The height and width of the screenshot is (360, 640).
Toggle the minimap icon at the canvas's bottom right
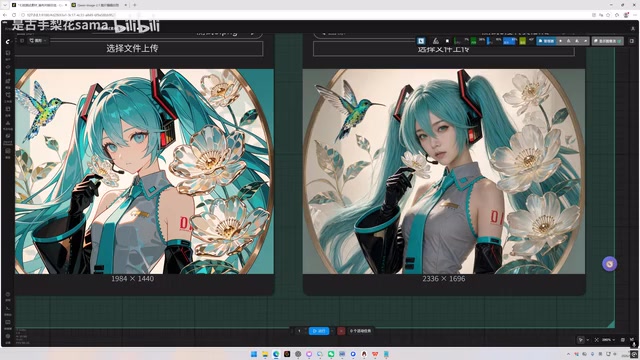tap(622, 340)
